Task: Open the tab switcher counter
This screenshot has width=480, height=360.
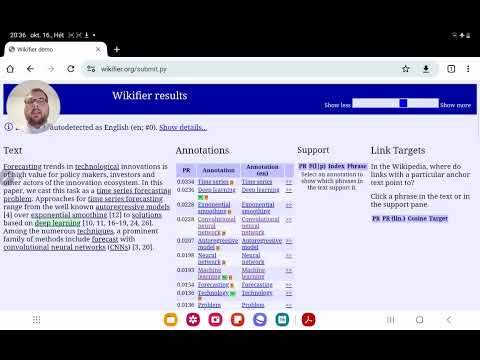Action: tap(451, 69)
